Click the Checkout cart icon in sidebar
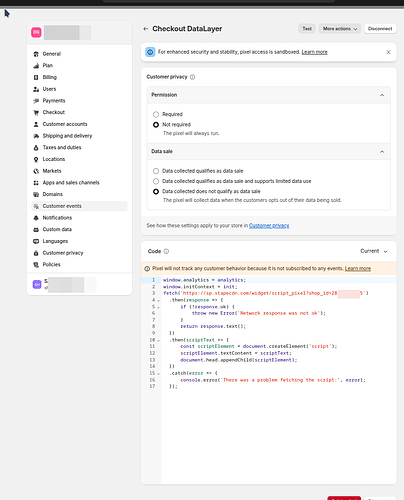The width and height of the screenshot is (404, 500). click(x=36, y=113)
